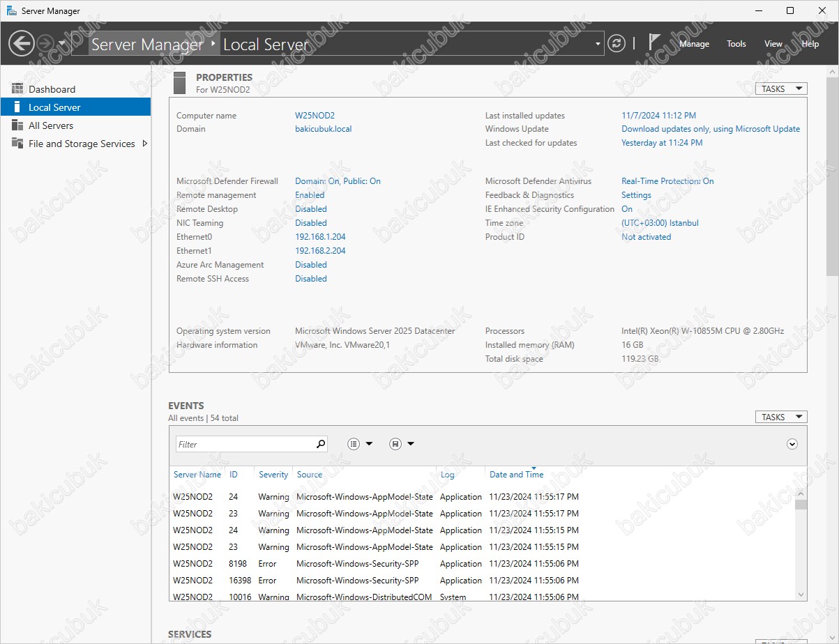Sort events by Source column header
The image size is (839, 644).
[x=310, y=475]
